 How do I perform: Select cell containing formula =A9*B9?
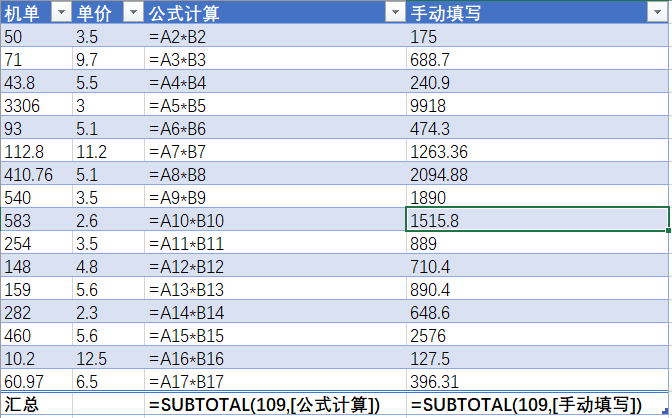click(x=276, y=197)
